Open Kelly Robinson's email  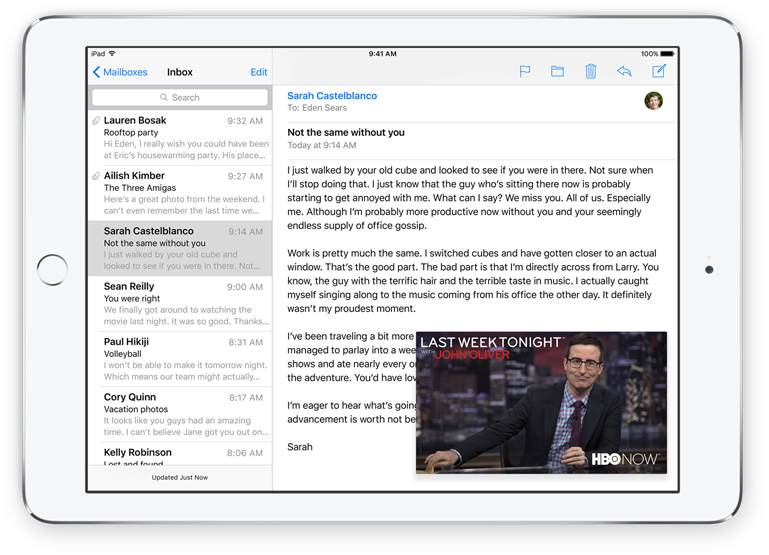pos(180,455)
